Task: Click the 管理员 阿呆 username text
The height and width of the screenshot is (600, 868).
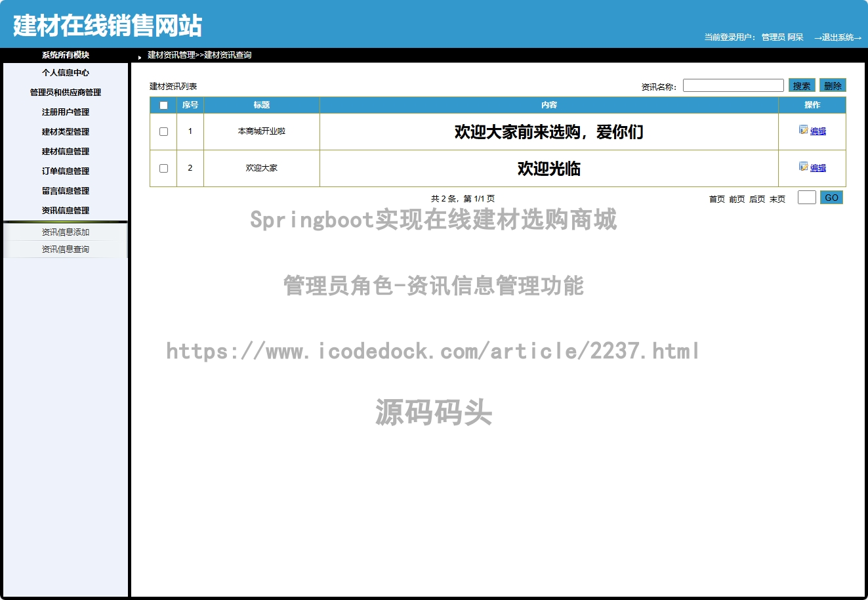Action: [782, 37]
